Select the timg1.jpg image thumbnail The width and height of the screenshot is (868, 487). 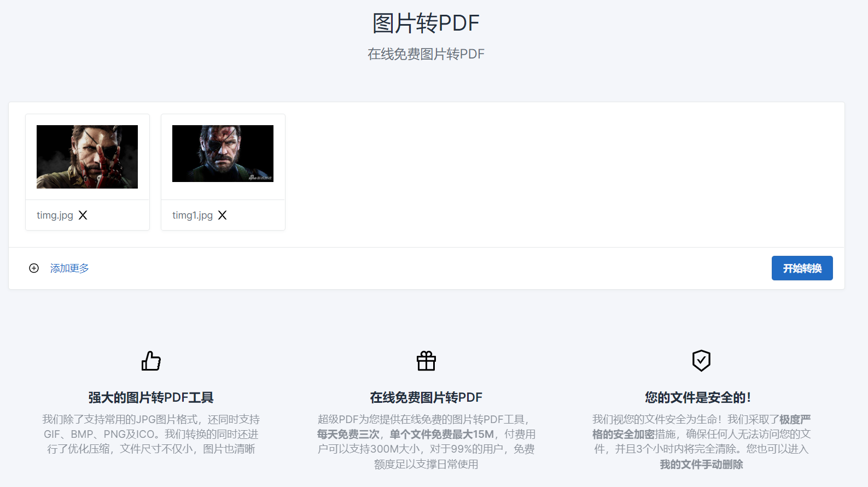223,154
